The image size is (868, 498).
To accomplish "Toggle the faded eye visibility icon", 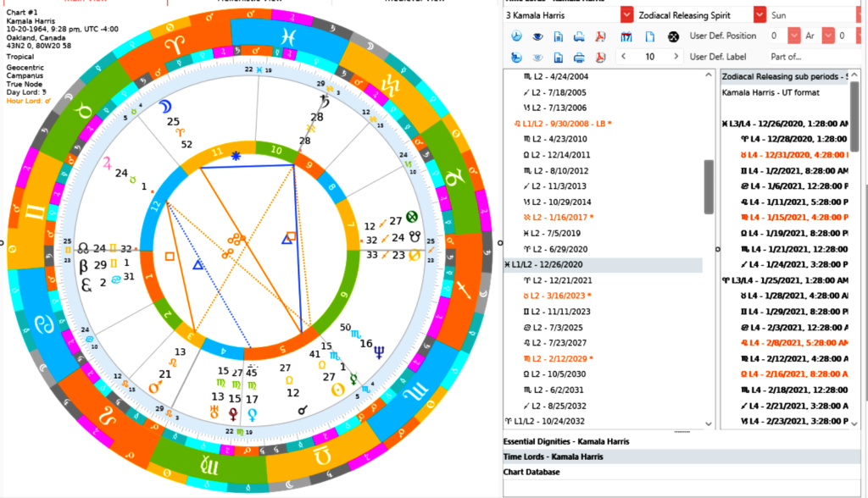I will coord(537,57).
